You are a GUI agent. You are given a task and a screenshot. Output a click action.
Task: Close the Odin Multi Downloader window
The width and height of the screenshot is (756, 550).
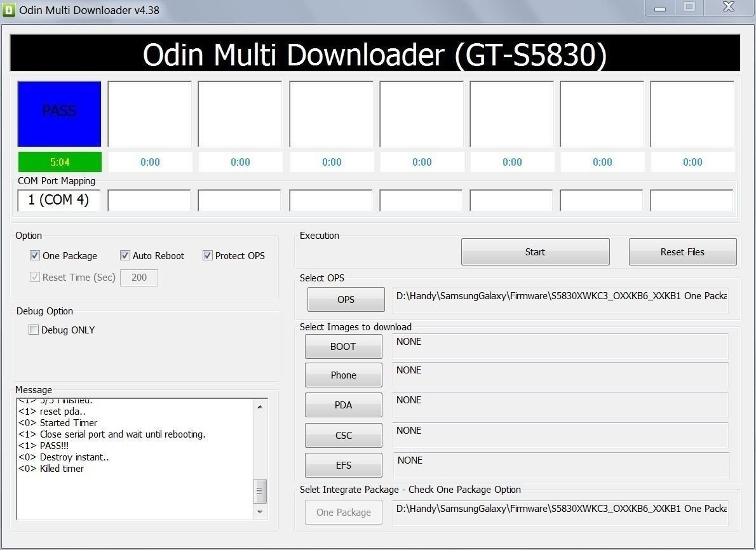(729, 7)
